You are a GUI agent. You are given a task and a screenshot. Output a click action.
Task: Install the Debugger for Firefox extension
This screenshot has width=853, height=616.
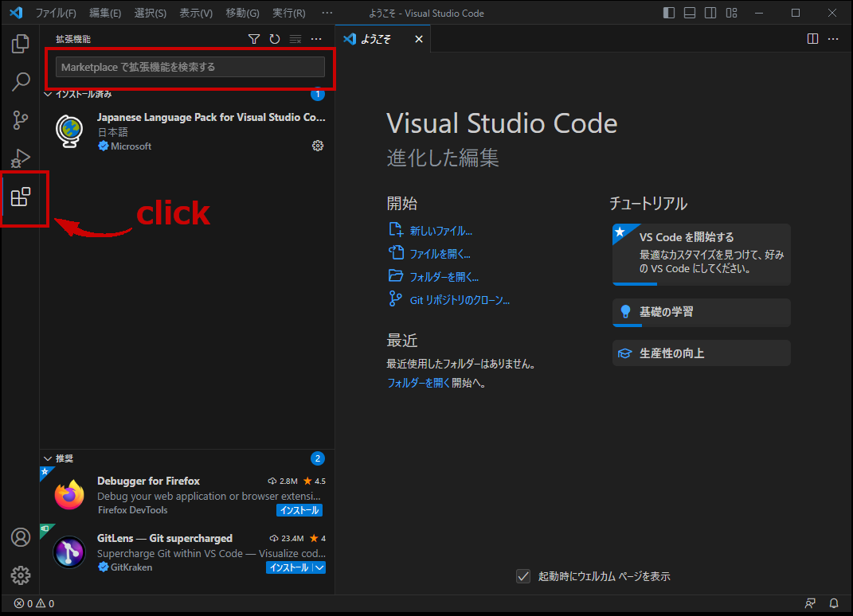299,510
